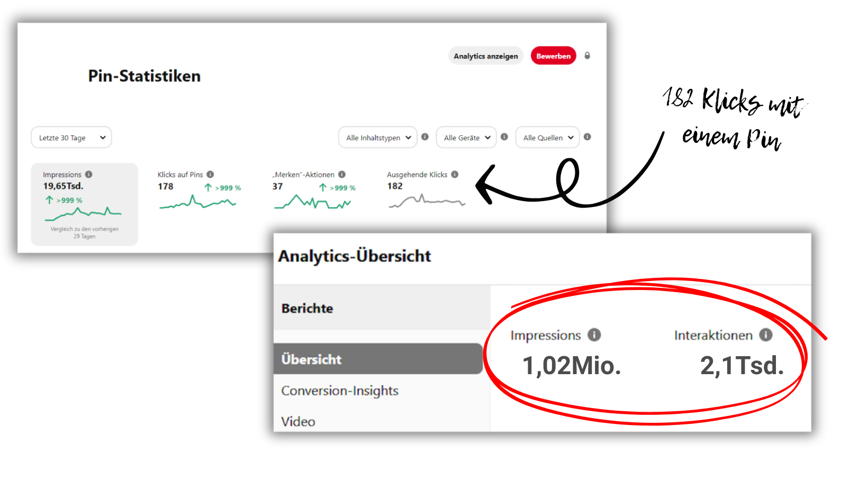Select the Klicks auf Pins 178 metric

pyautogui.click(x=200, y=189)
